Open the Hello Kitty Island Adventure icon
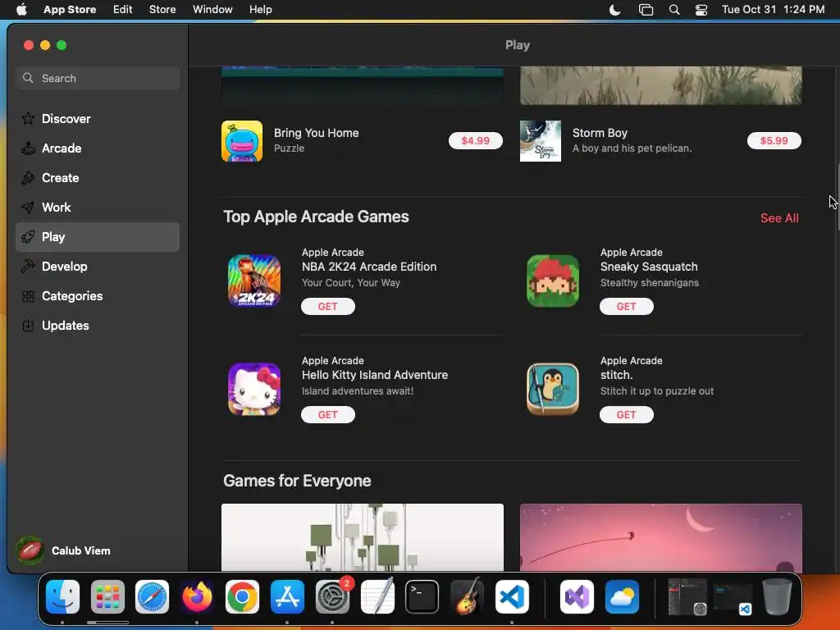 click(254, 390)
